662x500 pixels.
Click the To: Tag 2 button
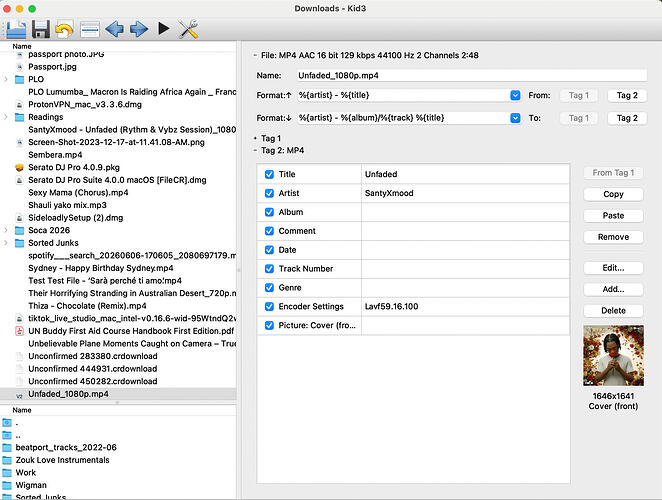[627, 118]
